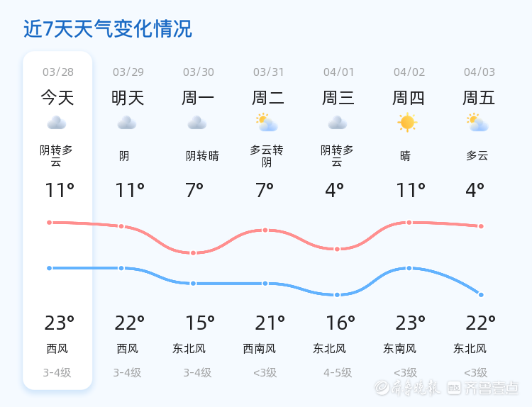The image size is (532, 407).
Task: Click the blue curve point for 04/03
Action: click(481, 294)
